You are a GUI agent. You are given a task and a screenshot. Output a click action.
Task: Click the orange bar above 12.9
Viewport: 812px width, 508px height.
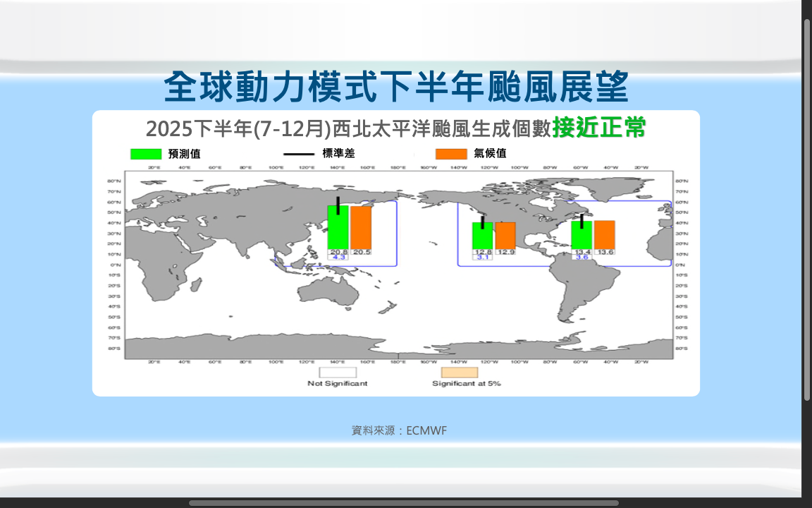(505, 236)
